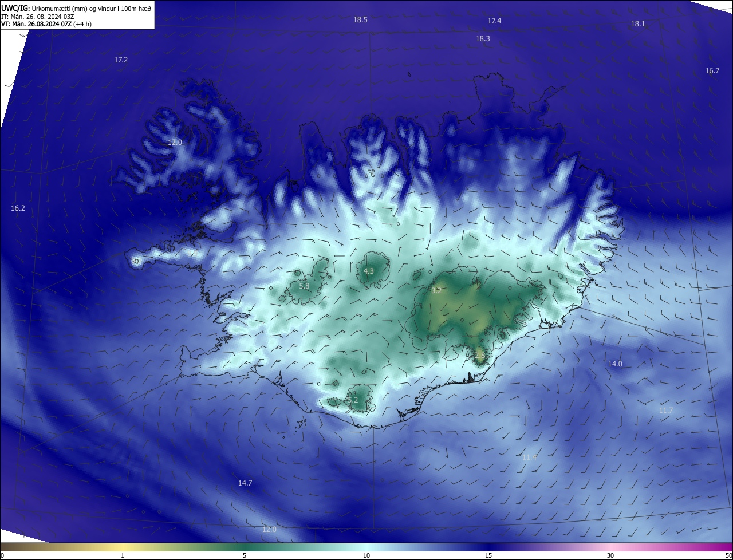Image resolution: width=733 pixels, height=560 pixels.
Task: Click the 4.3 value on Hofsjökull glacier
Action: [x=369, y=271]
